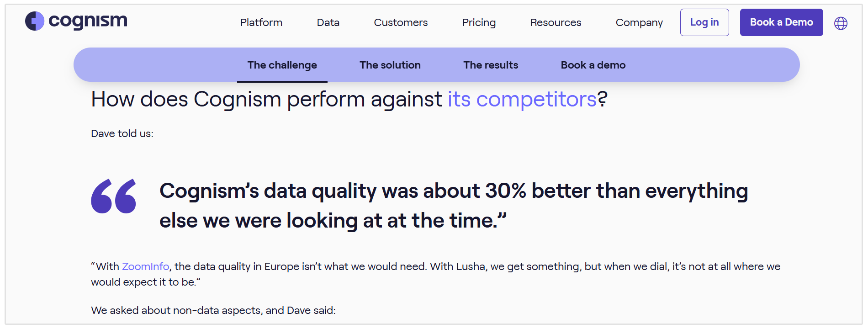This screenshot has height=329, width=868.
Task: Open the Platform navigation menu
Action: 261,22
